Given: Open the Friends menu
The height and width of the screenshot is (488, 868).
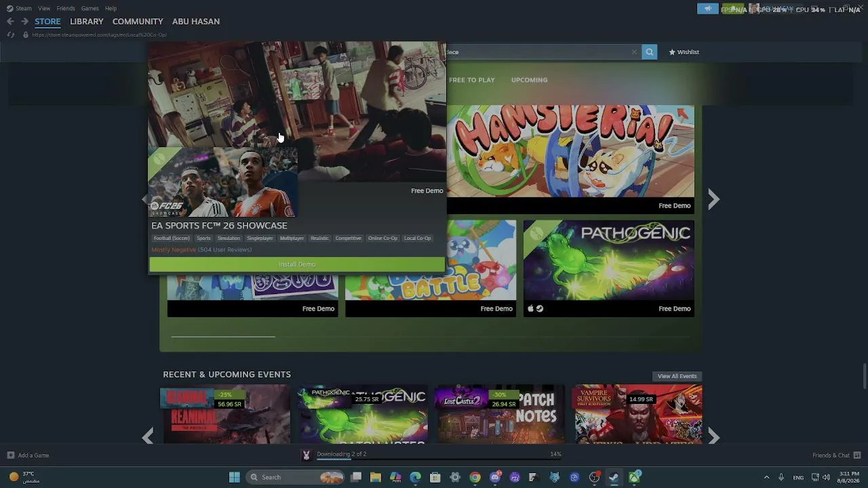Looking at the screenshot, I should point(66,8).
